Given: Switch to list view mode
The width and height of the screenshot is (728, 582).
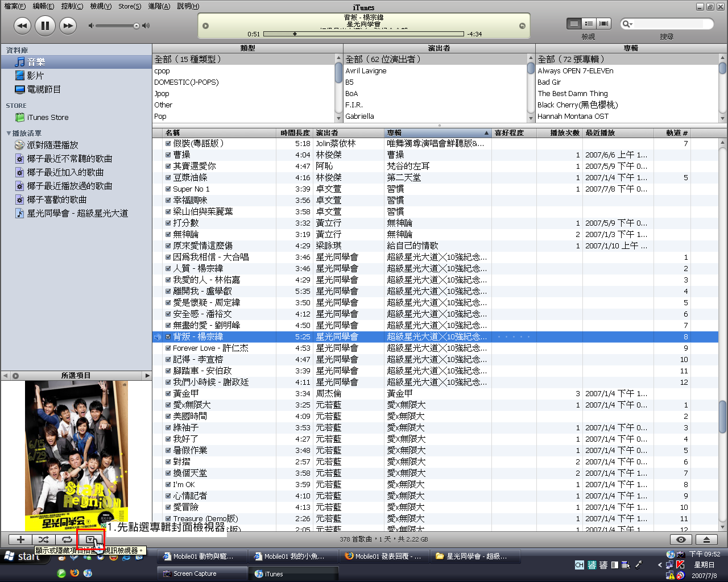Looking at the screenshot, I should tap(574, 23).
